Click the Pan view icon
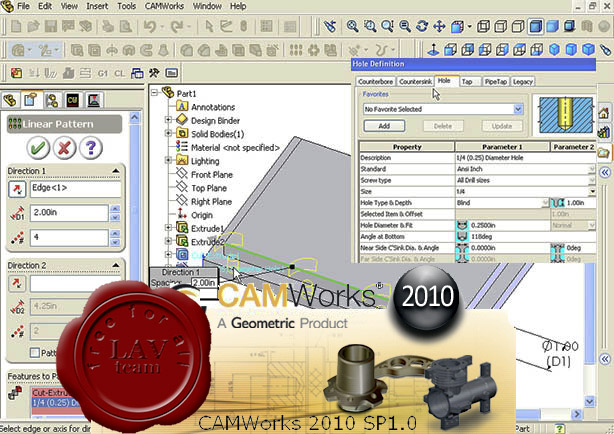Viewport: 614px width, 434px height. tap(439, 26)
